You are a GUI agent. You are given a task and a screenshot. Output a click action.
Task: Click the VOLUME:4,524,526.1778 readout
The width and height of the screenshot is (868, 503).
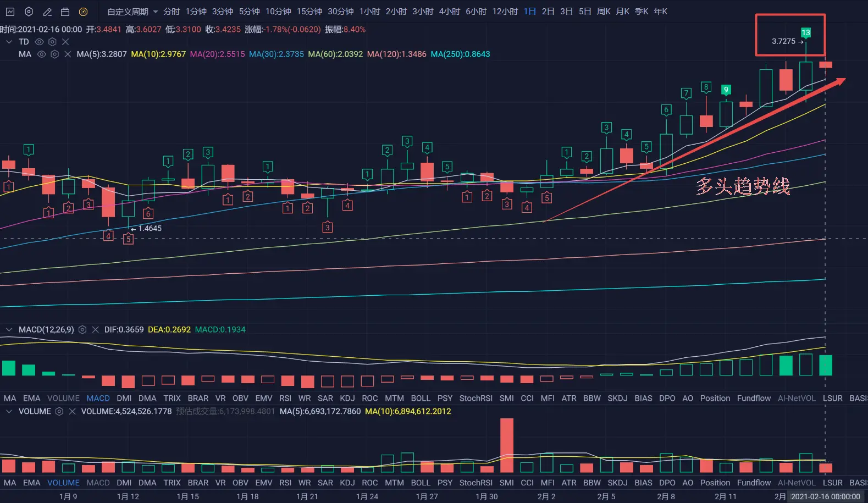(126, 411)
